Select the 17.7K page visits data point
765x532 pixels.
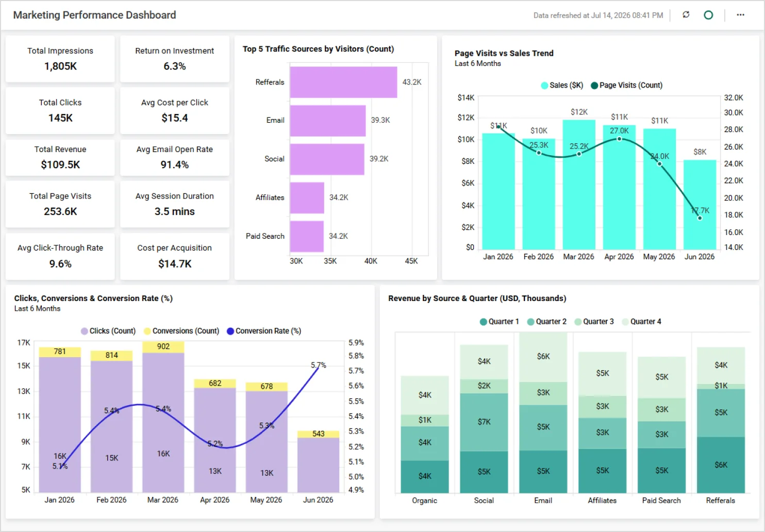(x=700, y=218)
